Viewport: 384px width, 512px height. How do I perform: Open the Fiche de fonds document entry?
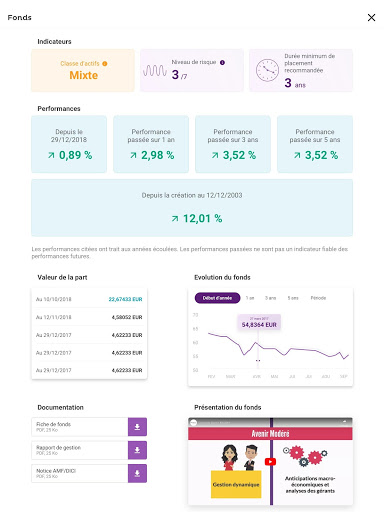[80, 427]
